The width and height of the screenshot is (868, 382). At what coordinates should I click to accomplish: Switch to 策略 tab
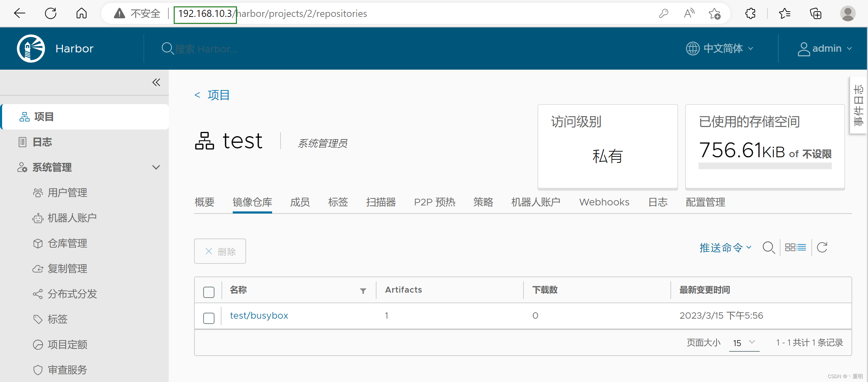[483, 202]
